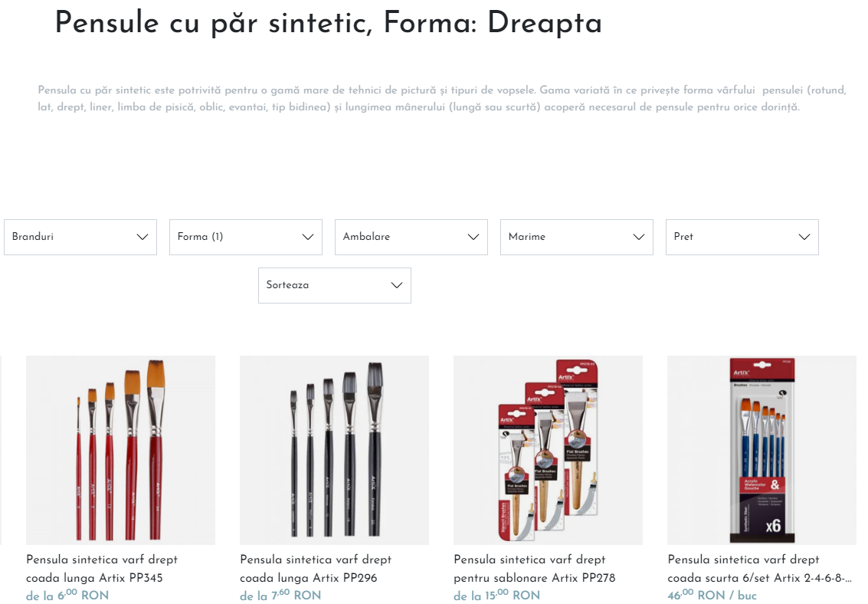This screenshot has width=868, height=604.
Task: Open the Branduri filter dropdown
Action: (x=80, y=237)
